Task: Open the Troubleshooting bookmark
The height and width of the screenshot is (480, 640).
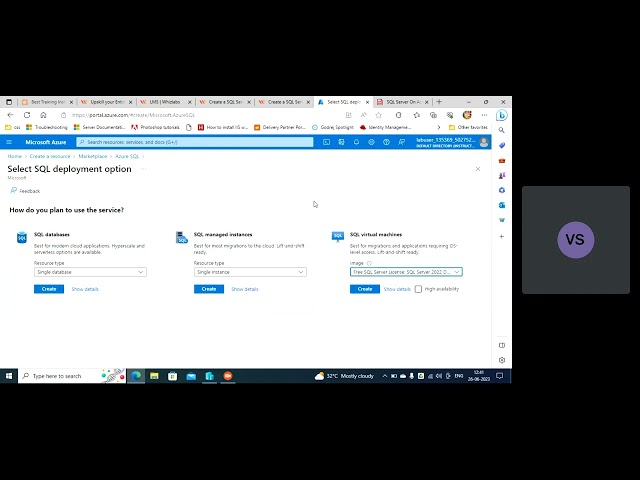Action: pyautogui.click(x=47, y=127)
